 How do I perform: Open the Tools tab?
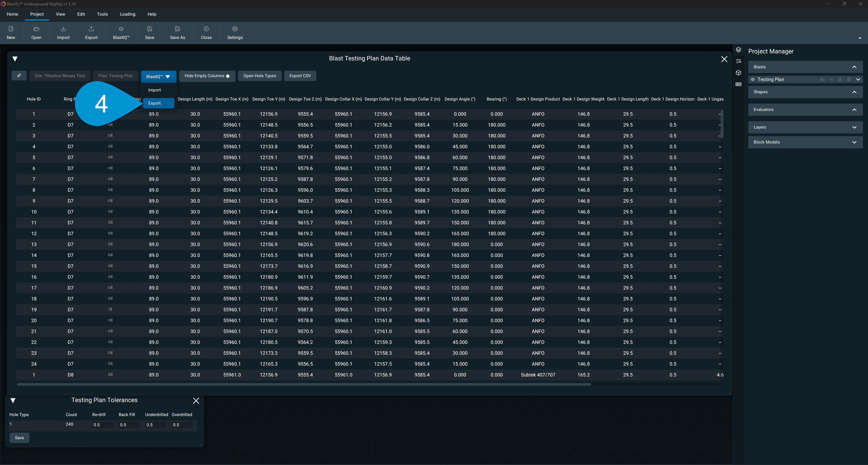click(x=102, y=14)
